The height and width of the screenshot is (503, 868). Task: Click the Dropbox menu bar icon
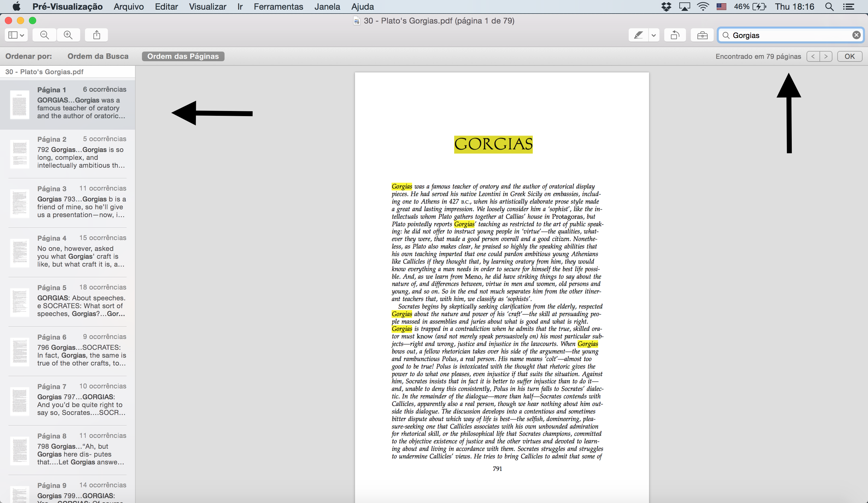(x=666, y=7)
